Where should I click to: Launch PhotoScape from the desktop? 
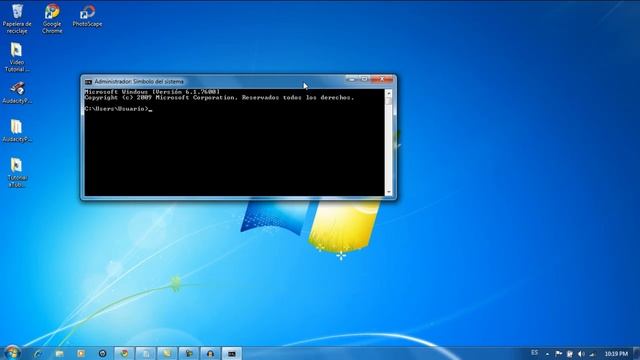pyautogui.click(x=87, y=16)
